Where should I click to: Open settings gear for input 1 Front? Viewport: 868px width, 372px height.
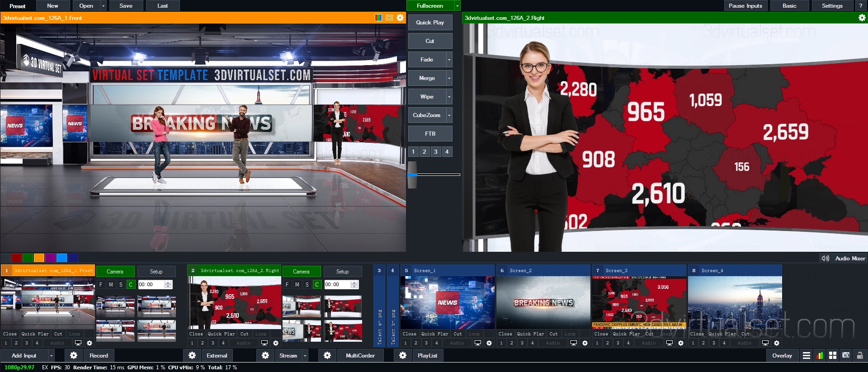[90, 343]
